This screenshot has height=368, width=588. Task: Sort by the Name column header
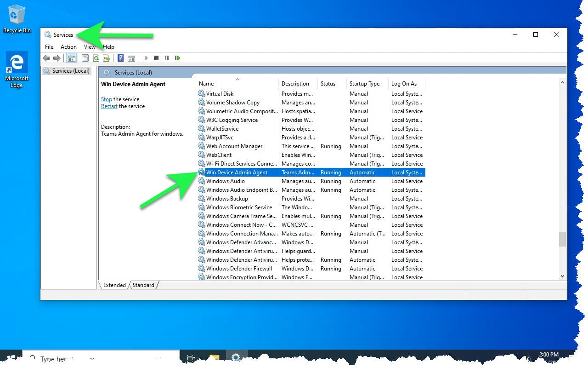click(x=237, y=84)
